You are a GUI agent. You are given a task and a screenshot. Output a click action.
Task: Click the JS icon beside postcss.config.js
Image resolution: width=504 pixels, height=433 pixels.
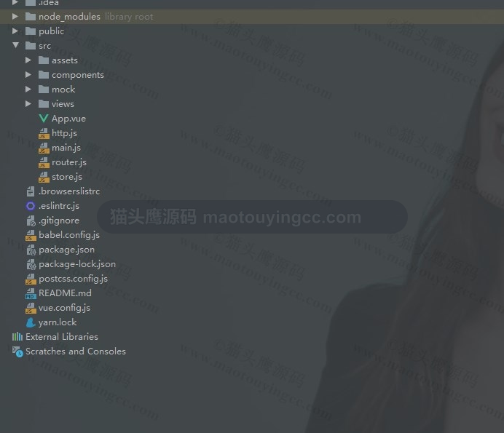(x=31, y=279)
